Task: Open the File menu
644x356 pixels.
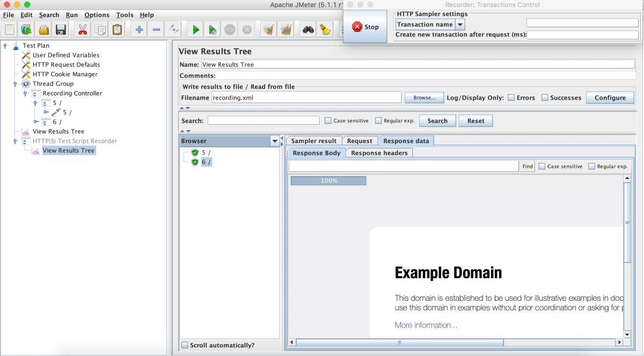Action: 8,15
